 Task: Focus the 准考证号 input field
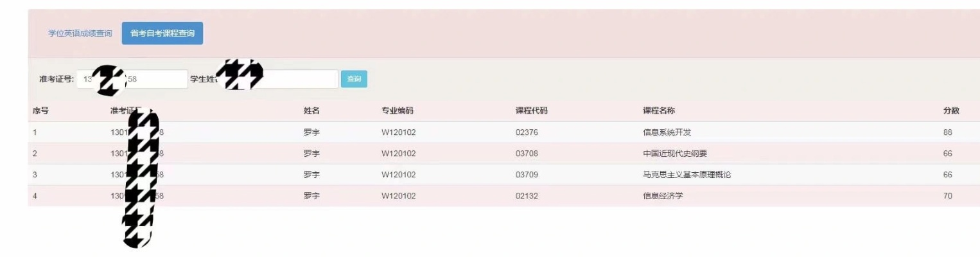132,79
